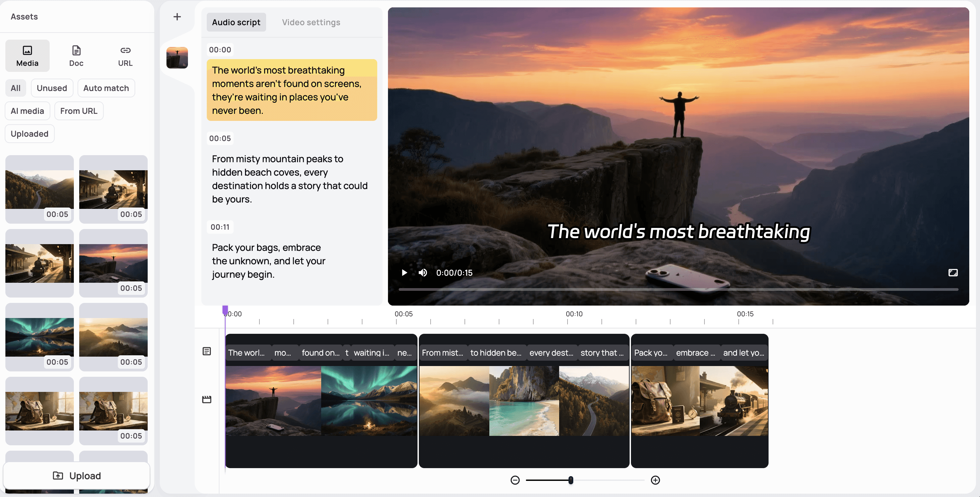Switch to Video settings tab
The image size is (980, 497).
pos(311,22)
